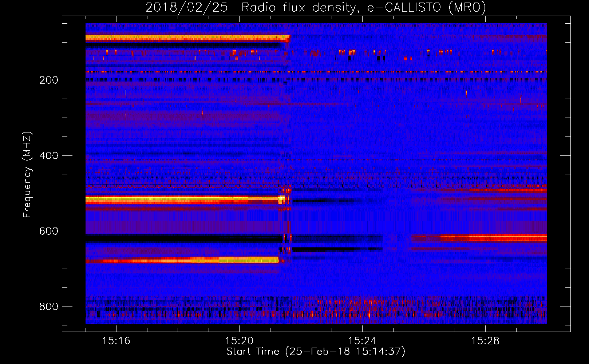589x364 pixels.
Task: Click the '15:16' time tick label
Action: (x=116, y=341)
